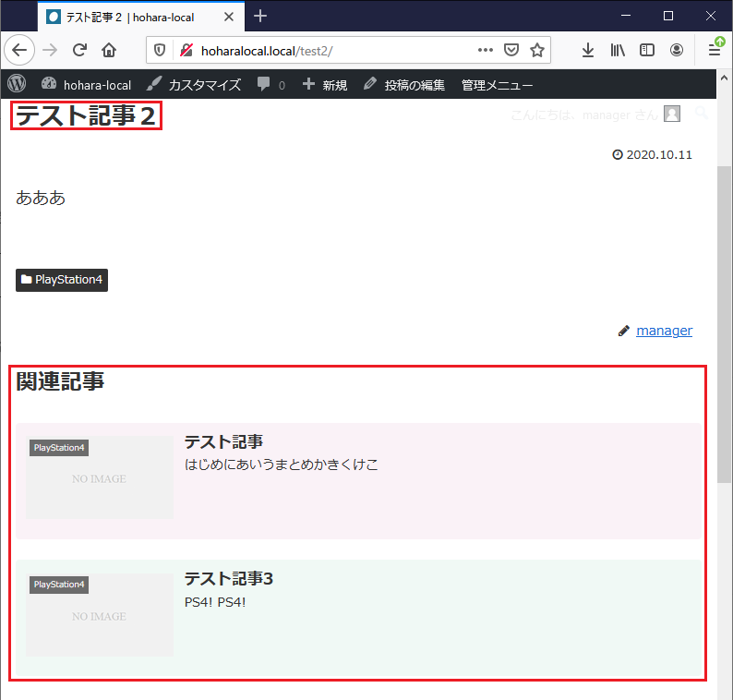
Task: Expand the 新規 new content menu
Action: tap(325, 84)
